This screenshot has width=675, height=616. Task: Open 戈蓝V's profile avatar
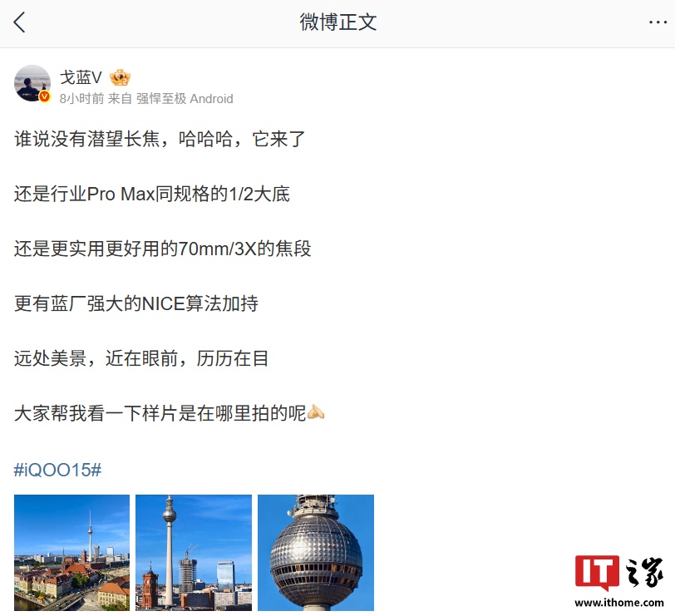point(32,83)
